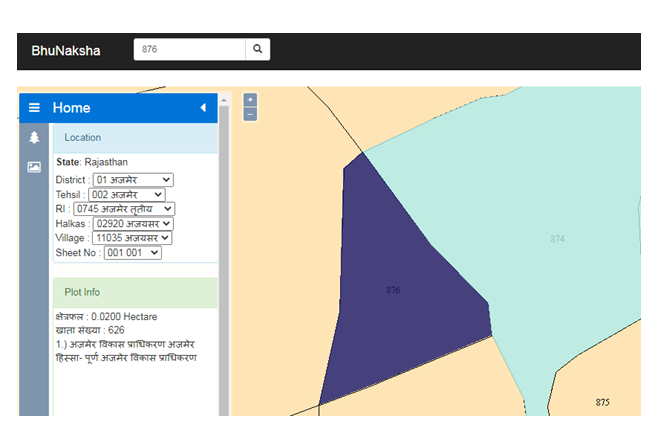The height and width of the screenshot is (431, 672).
Task: Select the Plot Info panel header
Action: point(135,292)
